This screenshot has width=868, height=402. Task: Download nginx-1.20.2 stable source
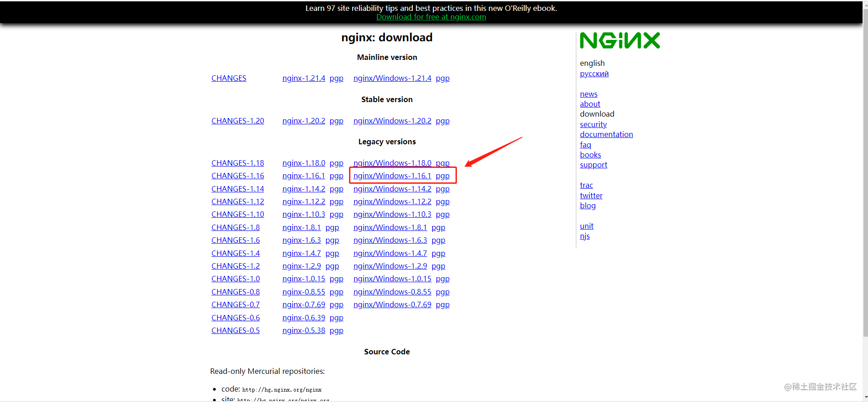(x=304, y=121)
